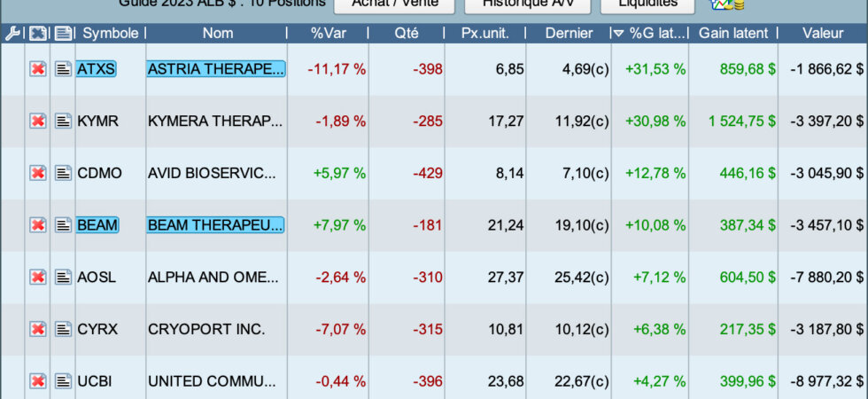Sort by the Nom column header
The width and height of the screenshot is (868, 399).
coord(217,34)
